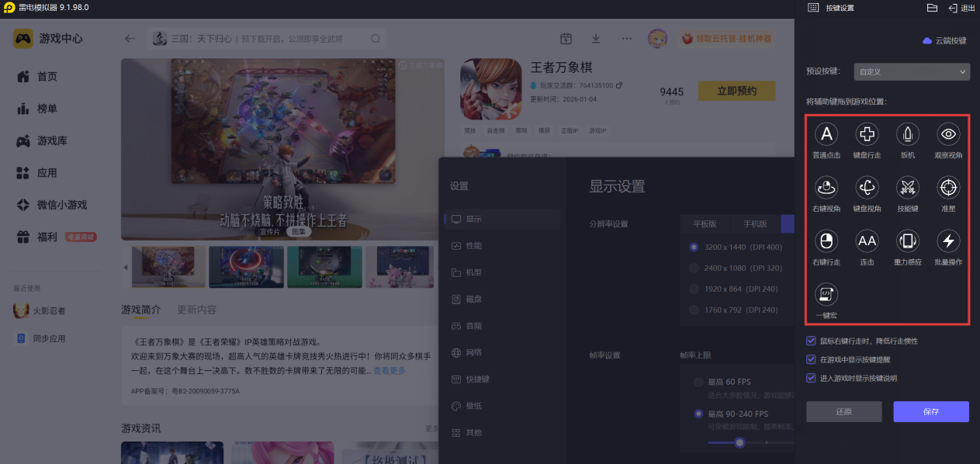This screenshot has width=980, height=464.
Task: Select the 普通点击 (normal tap) key icon
Action: click(826, 134)
